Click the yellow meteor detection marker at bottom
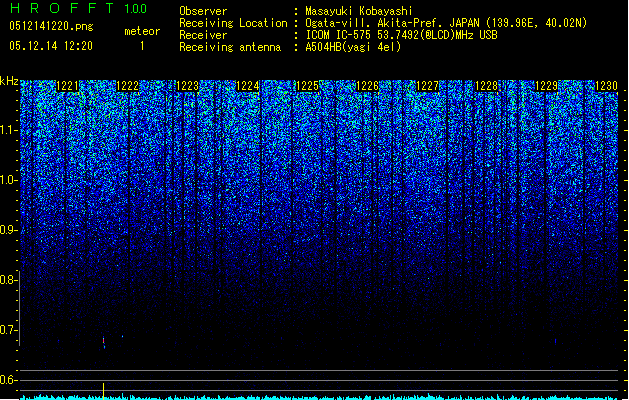Viewport: 629px width, 400px height. click(103, 391)
